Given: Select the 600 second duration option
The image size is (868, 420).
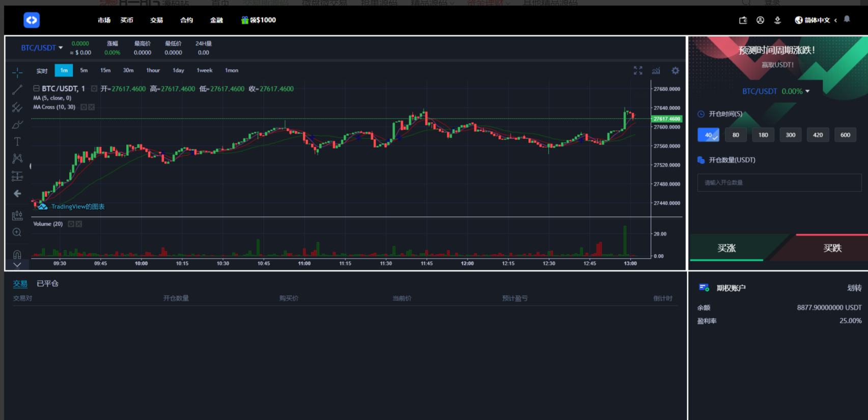Looking at the screenshot, I should click(845, 135).
